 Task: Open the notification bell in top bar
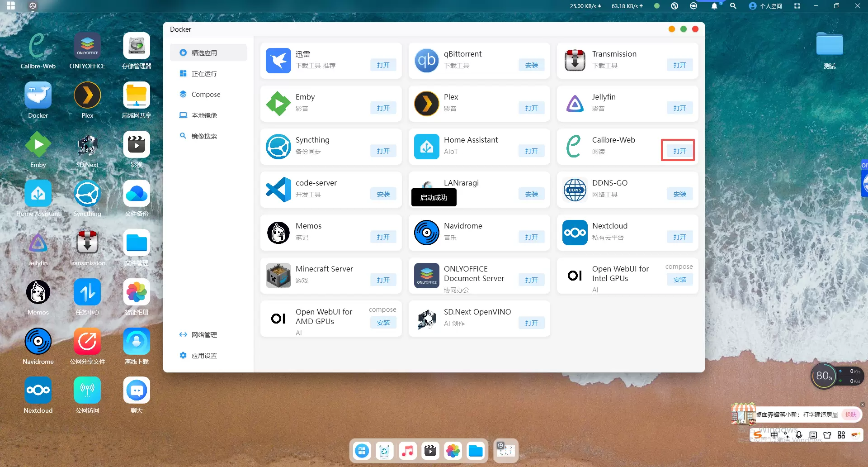[x=714, y=6]
